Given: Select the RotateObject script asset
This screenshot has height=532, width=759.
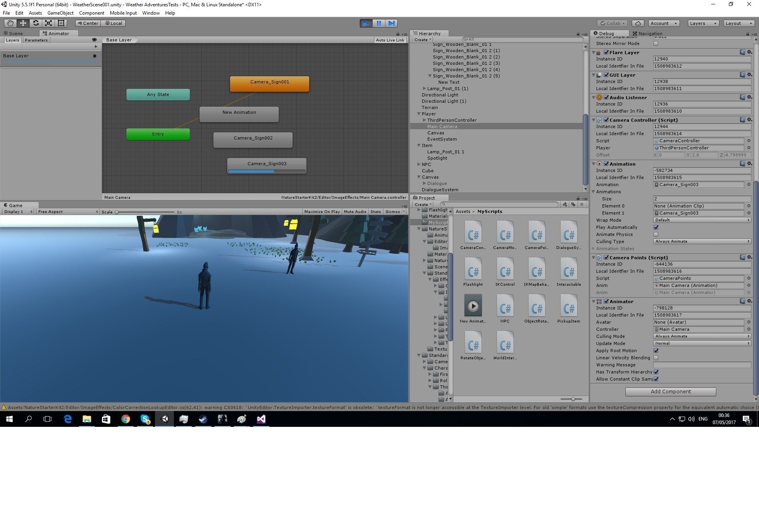Looking at the screenshot, I should [473, 346].
